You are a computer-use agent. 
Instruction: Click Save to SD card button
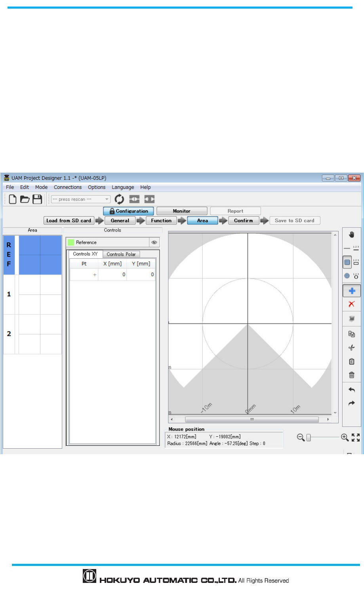(x=295, y=221)
